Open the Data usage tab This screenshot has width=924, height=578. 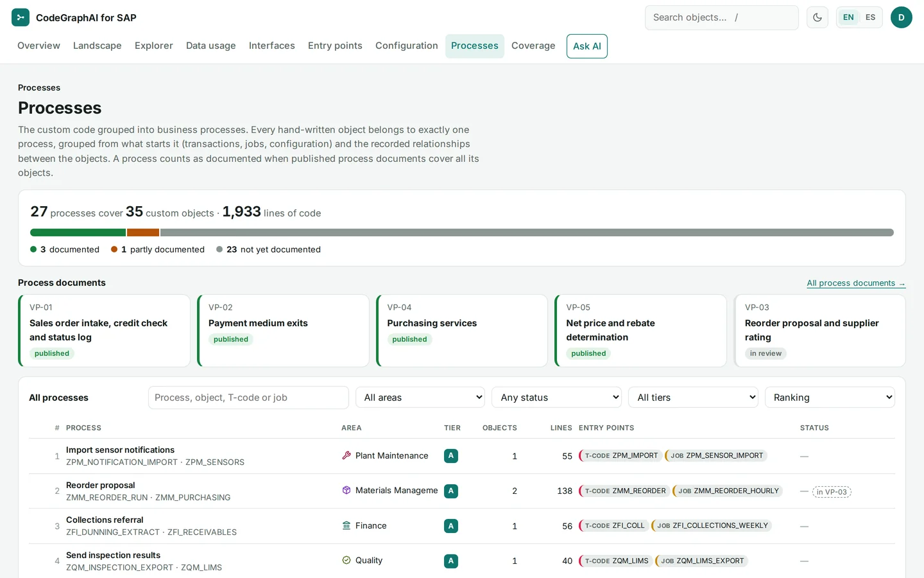tap(211, 46)
